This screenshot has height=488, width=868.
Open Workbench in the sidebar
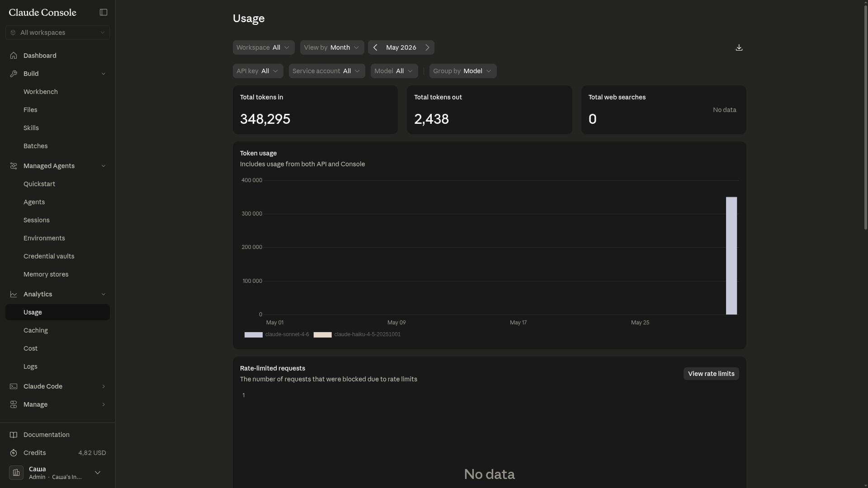[x=57, y=92]
